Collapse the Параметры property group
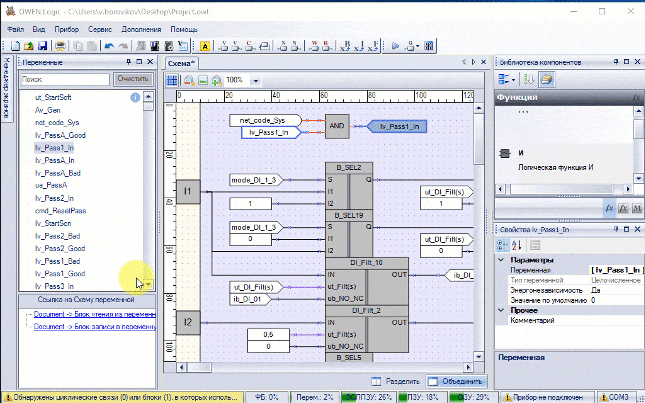This screenshot has height=403, width=645. tap(503, 260)
